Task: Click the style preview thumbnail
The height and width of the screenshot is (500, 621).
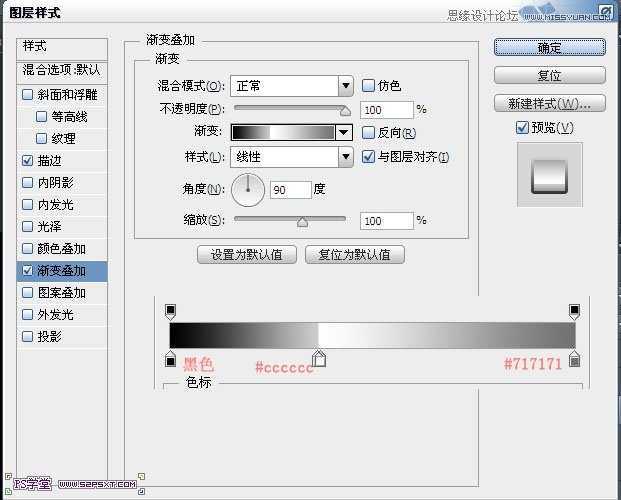Action: pyautogui.click(x=549, y=175)
